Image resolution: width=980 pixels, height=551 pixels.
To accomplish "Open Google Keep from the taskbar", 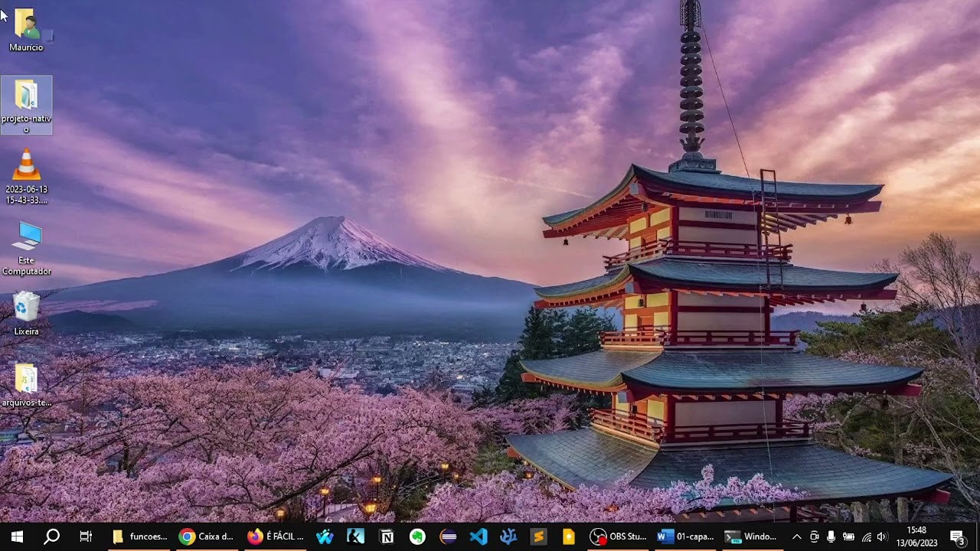I will pos(568,536).
